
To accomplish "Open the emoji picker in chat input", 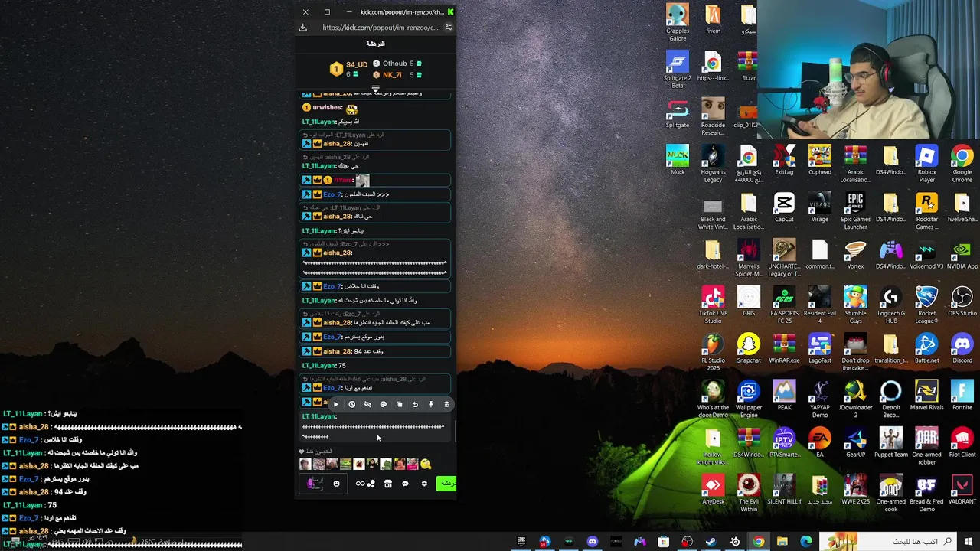I will 336,484.
